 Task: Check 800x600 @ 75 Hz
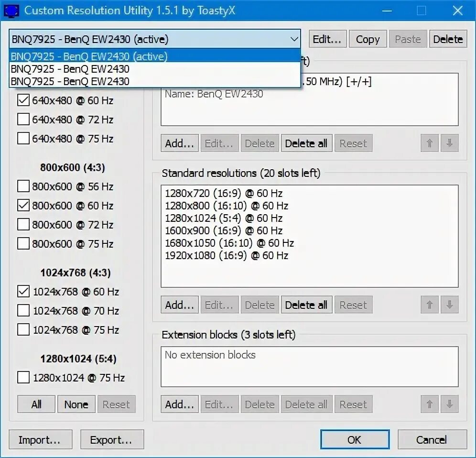coord(23,243)
